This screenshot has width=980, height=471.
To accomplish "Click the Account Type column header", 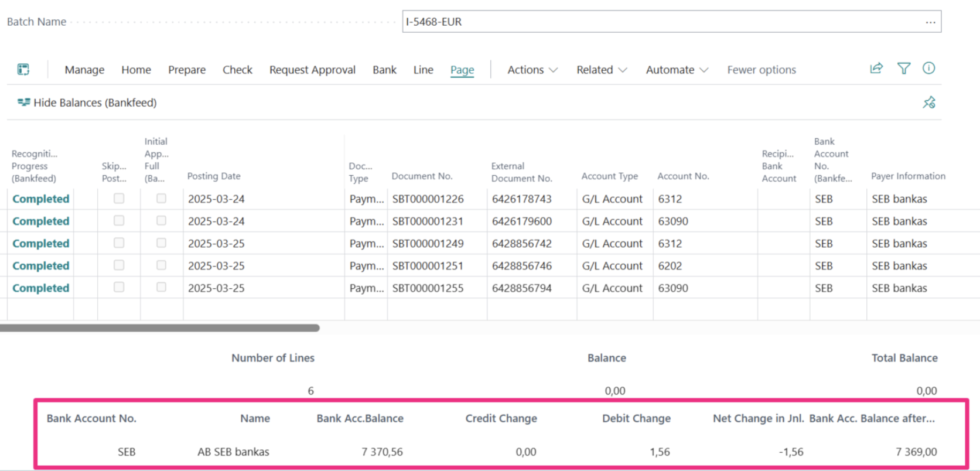I will tap(610, 176).
